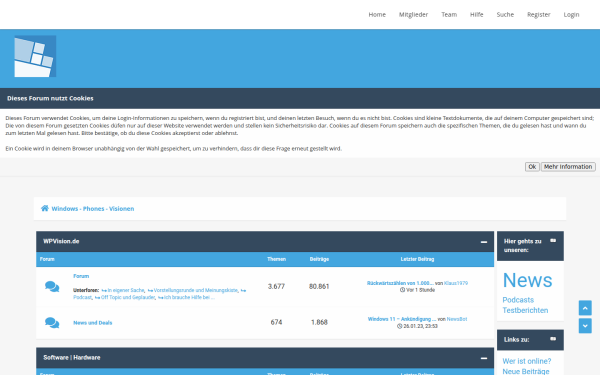Open Hilfe in the top navigation

[476, 15]
